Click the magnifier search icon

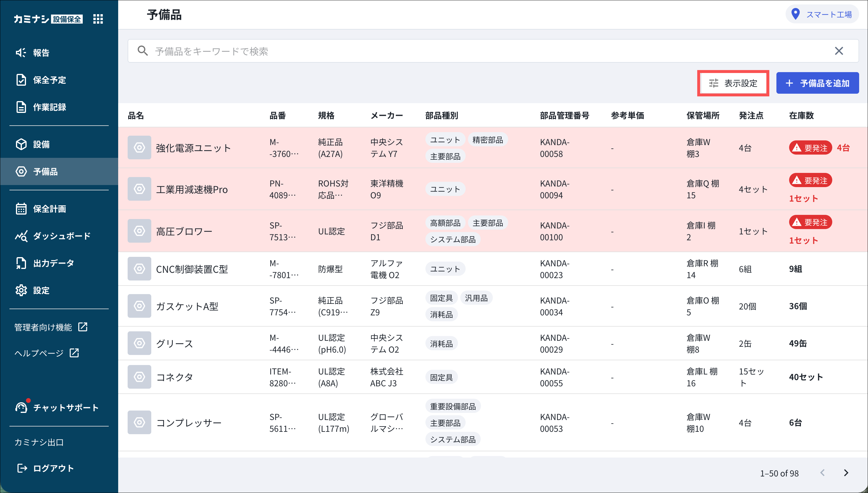(142, 51)
